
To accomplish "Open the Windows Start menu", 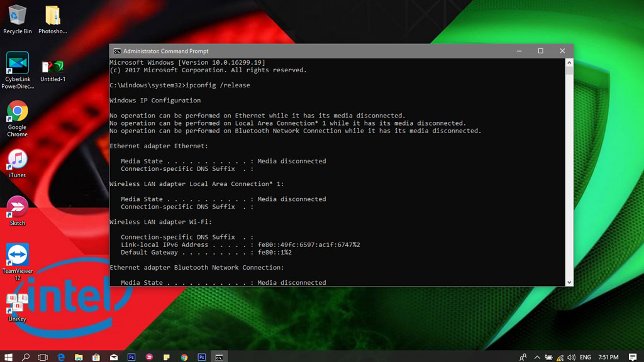I will (8, 357).
